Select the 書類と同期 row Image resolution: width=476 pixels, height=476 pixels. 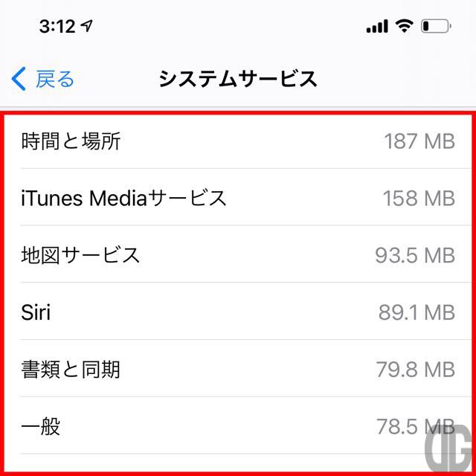pos(238,368)
